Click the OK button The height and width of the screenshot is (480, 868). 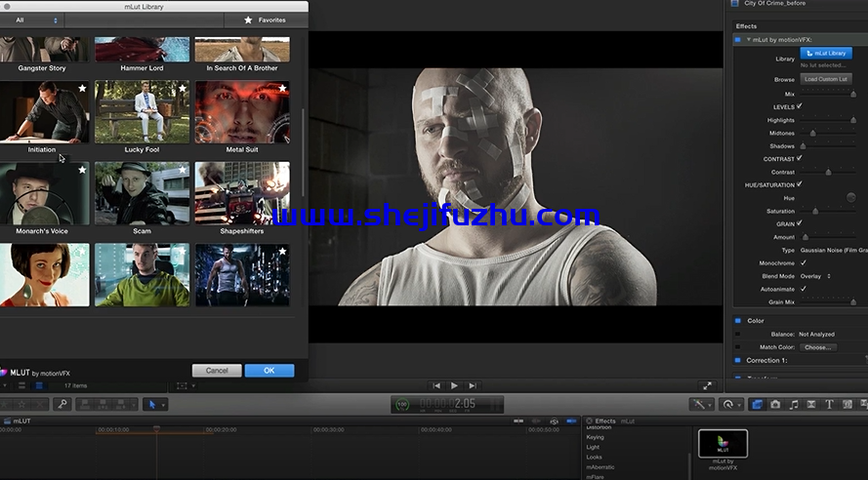tap(269, 371)
